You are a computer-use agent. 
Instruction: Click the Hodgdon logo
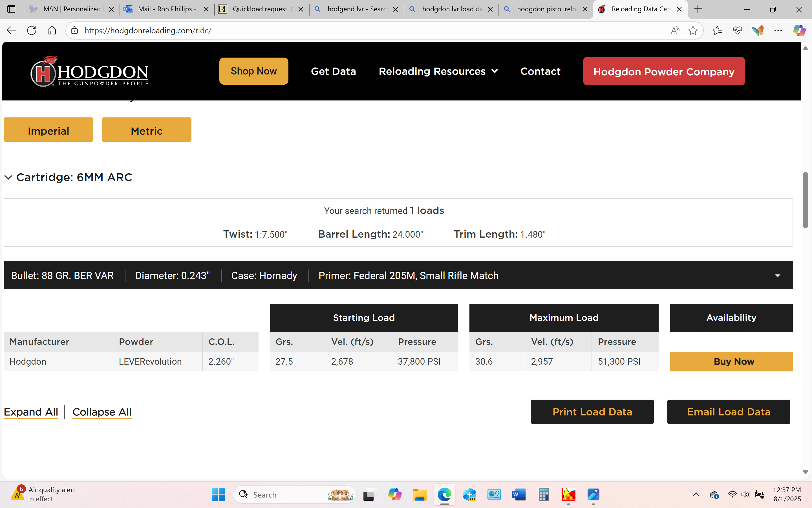click(x=89, y=71)
